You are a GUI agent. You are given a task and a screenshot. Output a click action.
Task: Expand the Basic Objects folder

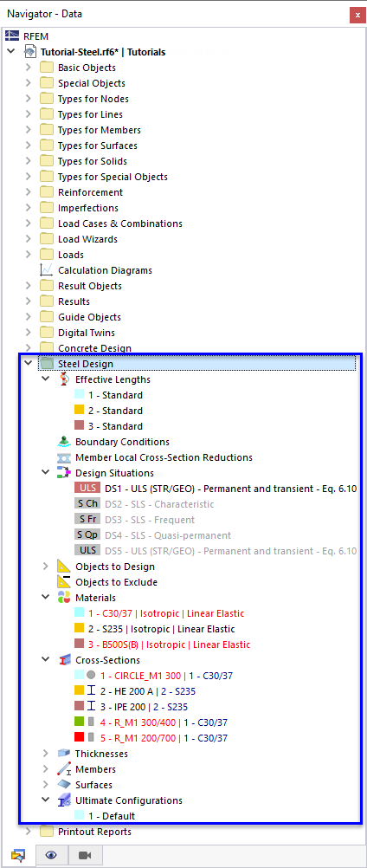[29, 68]
